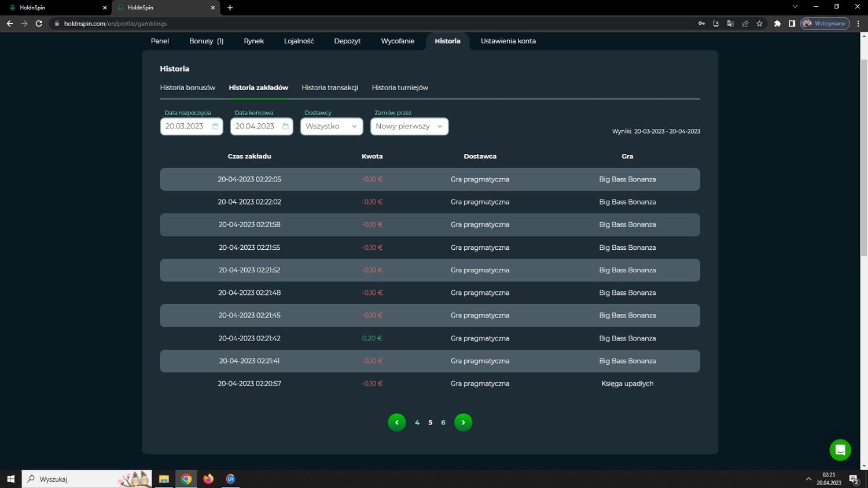Click the bet time 20-04-2023 02:20:57
This screenshot has height=488, width=868.
(x=249, y=383)
